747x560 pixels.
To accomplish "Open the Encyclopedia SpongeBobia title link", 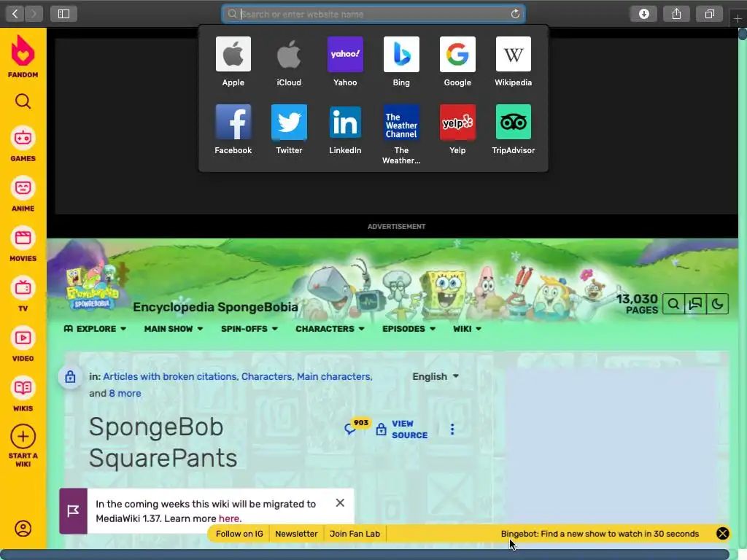I will pyautogui.click(x=215, y=307).
